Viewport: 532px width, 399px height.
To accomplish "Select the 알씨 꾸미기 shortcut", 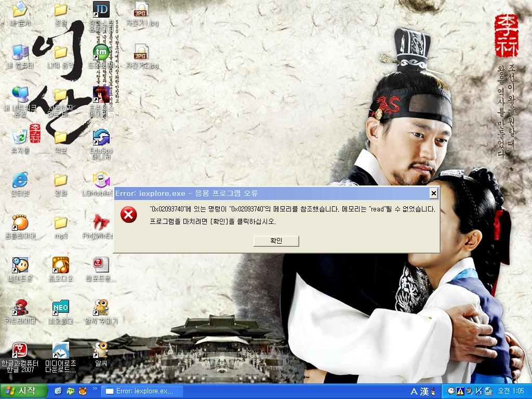I will pyautogui.click(x=101, y=312).
